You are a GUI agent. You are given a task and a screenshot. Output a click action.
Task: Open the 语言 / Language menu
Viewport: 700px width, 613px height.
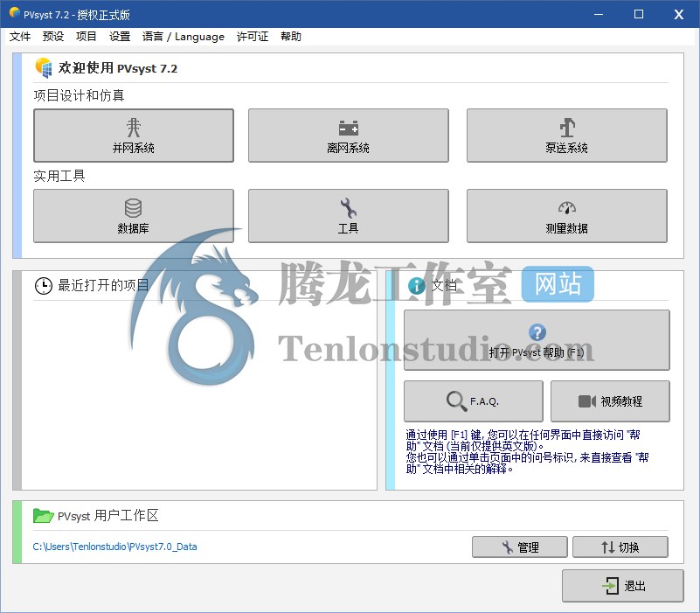point(183,37)
